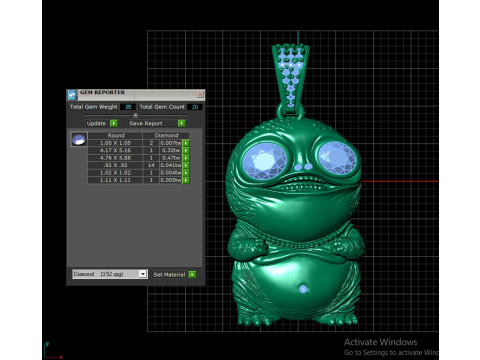The height and width of the screenshot is (360, 480).
Task: Select the .92 X .92 size cell
Action: coord(115,165)
